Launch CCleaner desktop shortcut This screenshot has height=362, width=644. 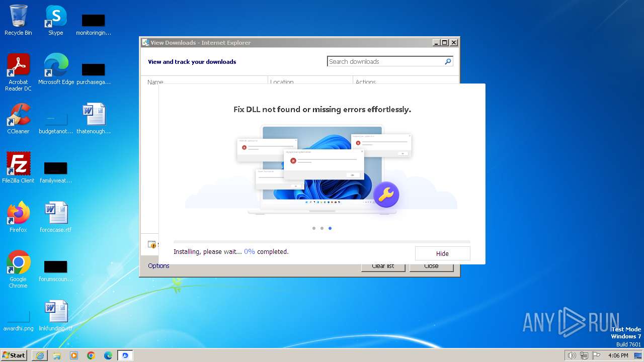click(x=18, y=118)
